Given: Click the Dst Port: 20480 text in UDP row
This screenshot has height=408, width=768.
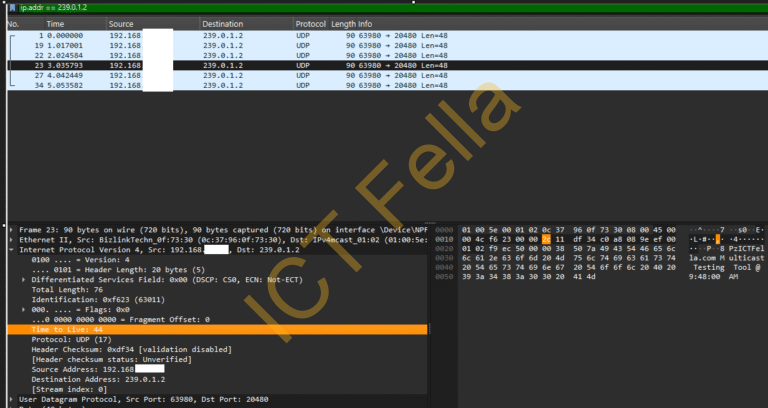Looking at the screenshot, I should [237, 399].
